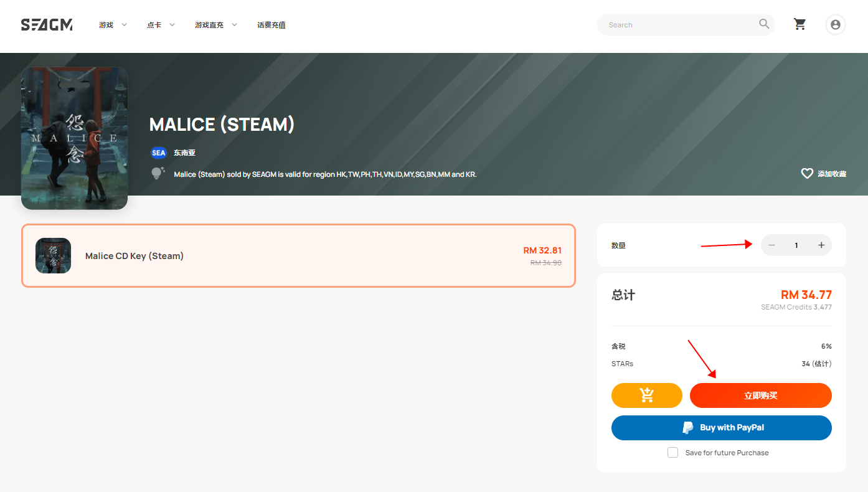Screen dimensions: 868x492
Task: Click the 34 (估计) stars value
Action: 817,364
